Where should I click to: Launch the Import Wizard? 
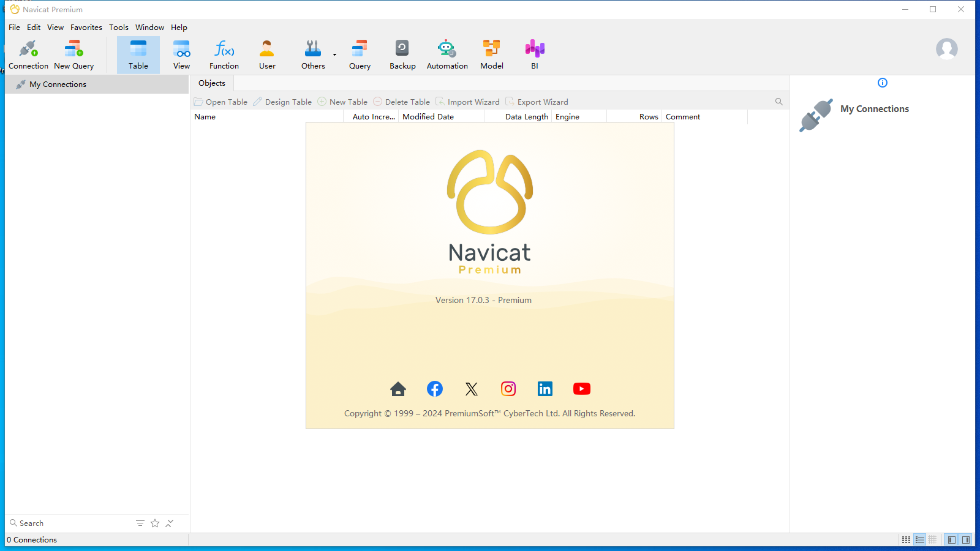click(x=467, y=102)
